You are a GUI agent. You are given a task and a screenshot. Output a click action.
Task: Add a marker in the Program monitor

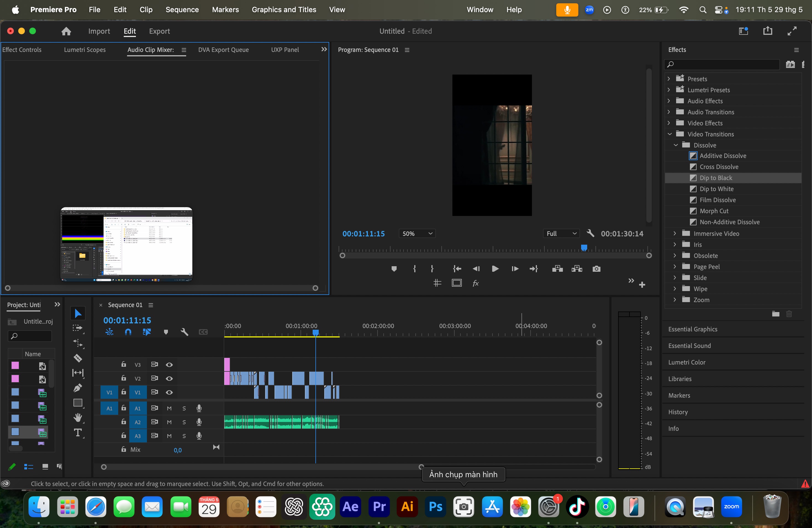point(394,269)
